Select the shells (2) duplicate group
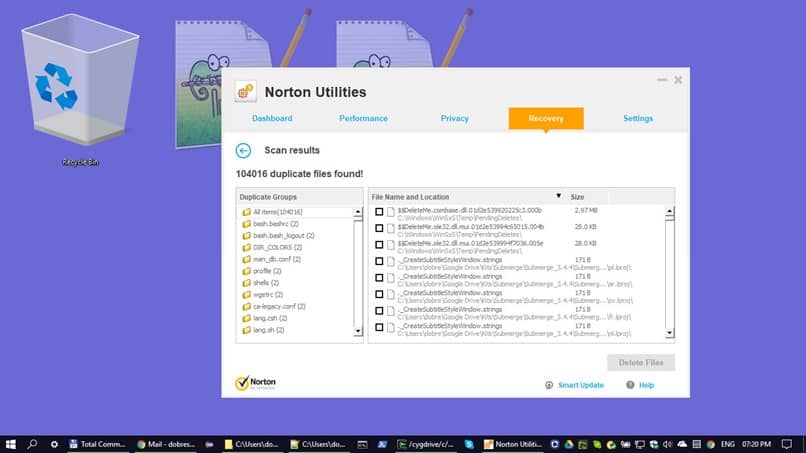806x453 pixels. (266, 283)
